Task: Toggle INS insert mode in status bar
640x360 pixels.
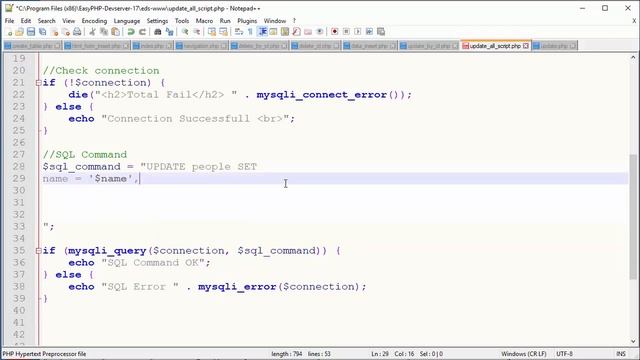Action: click(x=621, y=354)
